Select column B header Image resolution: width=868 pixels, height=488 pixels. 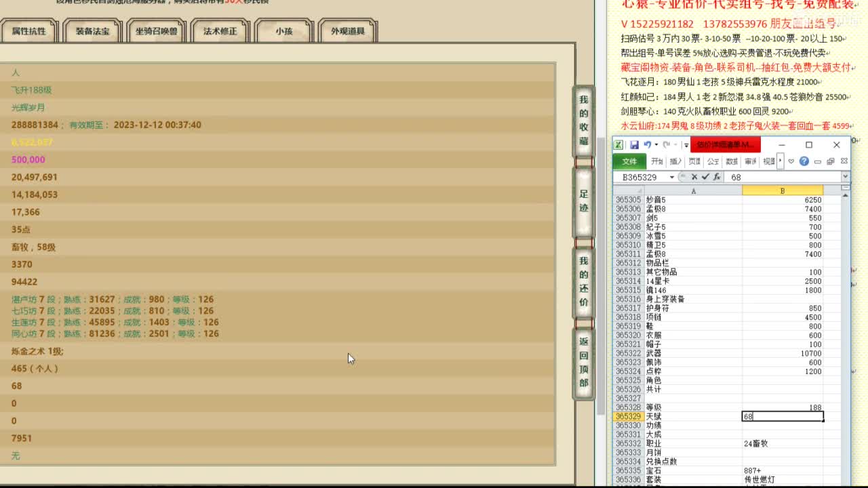click(x=783, y=191)
